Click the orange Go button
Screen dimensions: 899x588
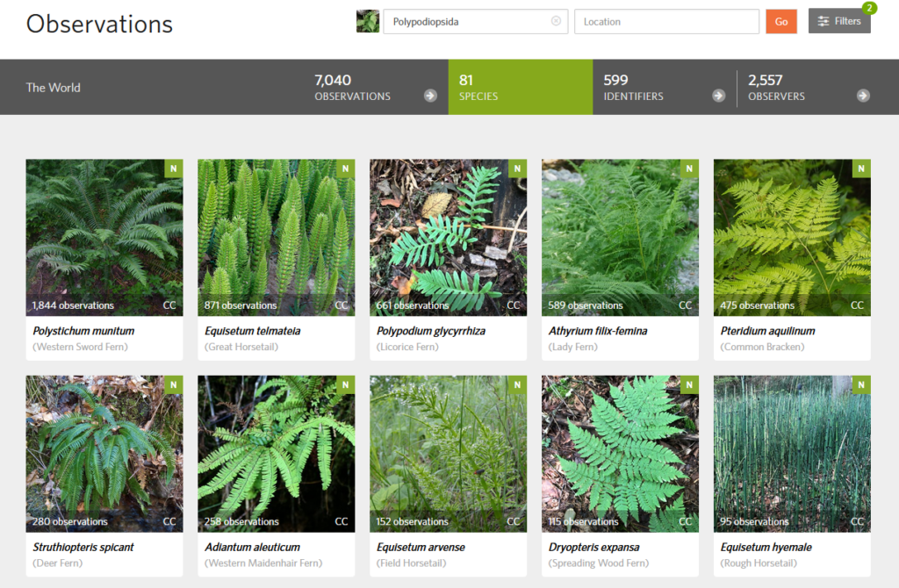click(x=780, y=21)
